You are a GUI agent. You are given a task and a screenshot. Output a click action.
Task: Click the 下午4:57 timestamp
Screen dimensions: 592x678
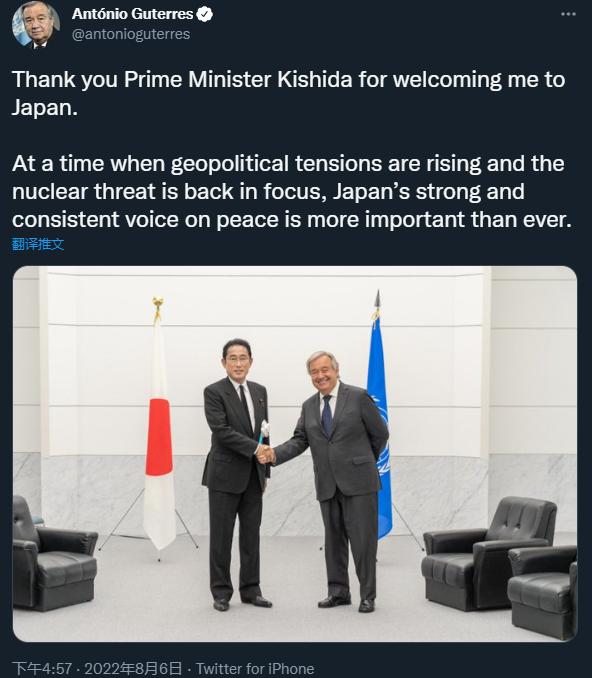42,668
